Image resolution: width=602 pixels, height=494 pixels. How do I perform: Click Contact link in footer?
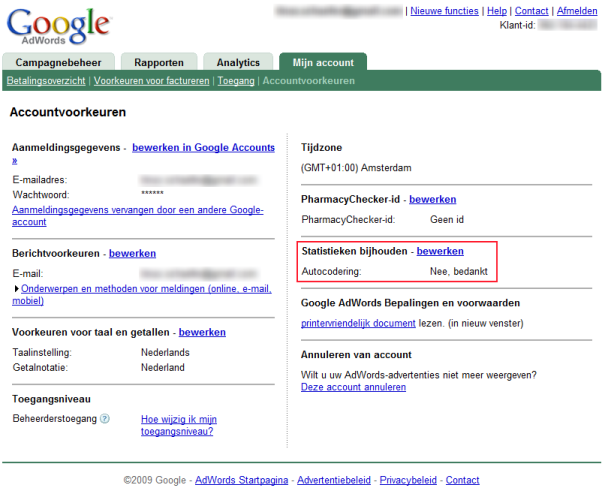[463, 480]
